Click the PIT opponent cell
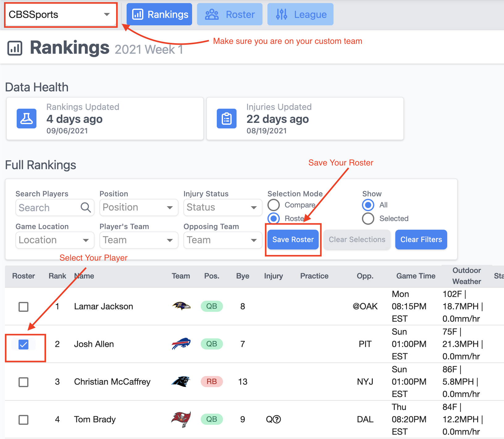 click(365, 344)
